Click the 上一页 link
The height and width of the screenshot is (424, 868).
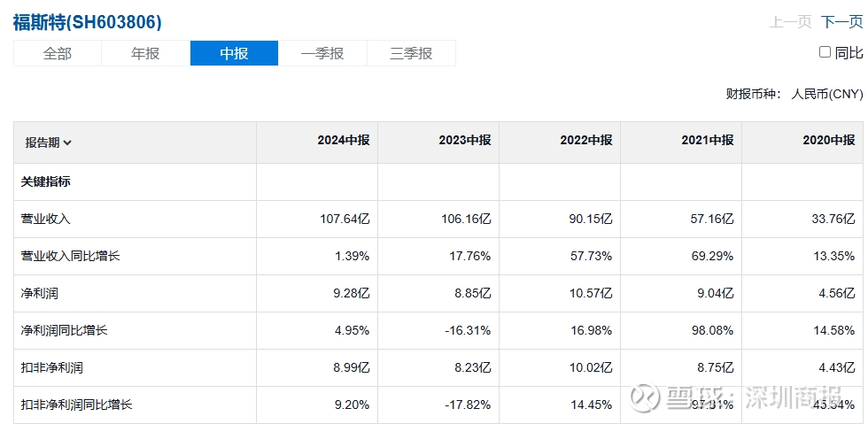click(x=790, y=21)
